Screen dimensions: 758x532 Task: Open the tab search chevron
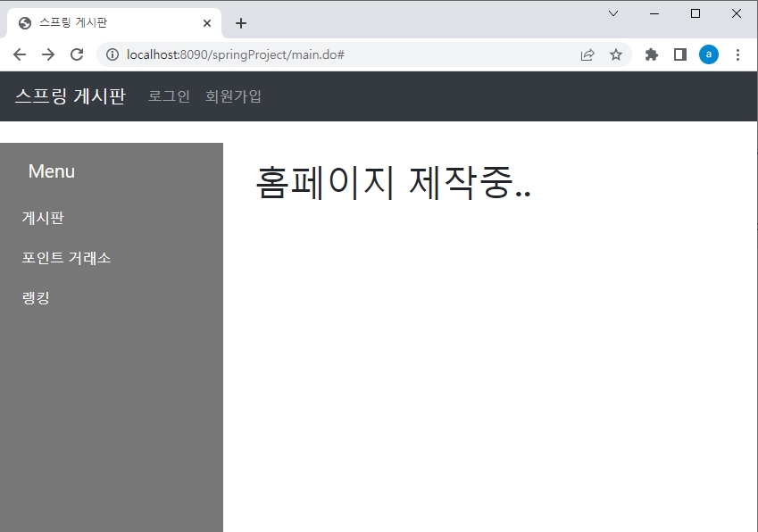tap(613, 13)
